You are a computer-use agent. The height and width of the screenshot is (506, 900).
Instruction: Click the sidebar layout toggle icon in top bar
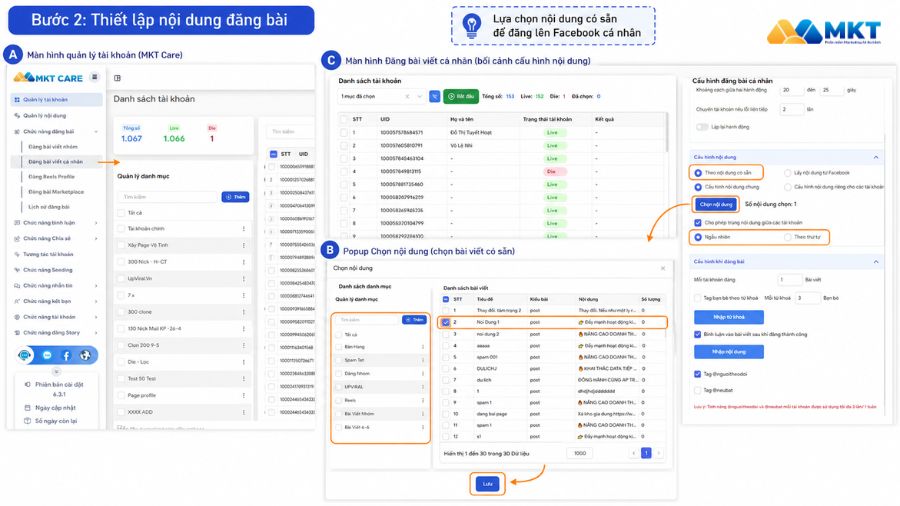click(118, 78)
